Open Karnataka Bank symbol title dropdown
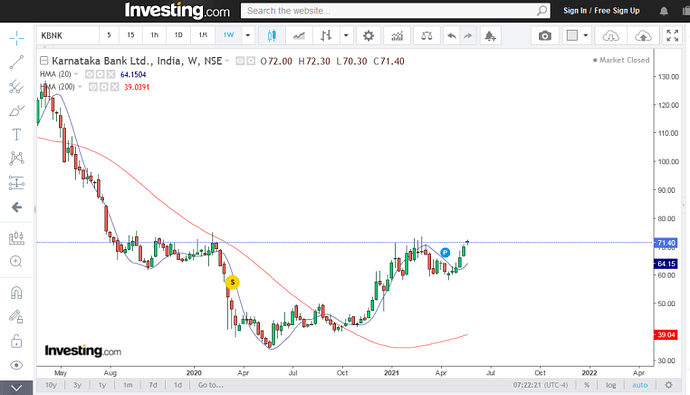 click(227, 61)
